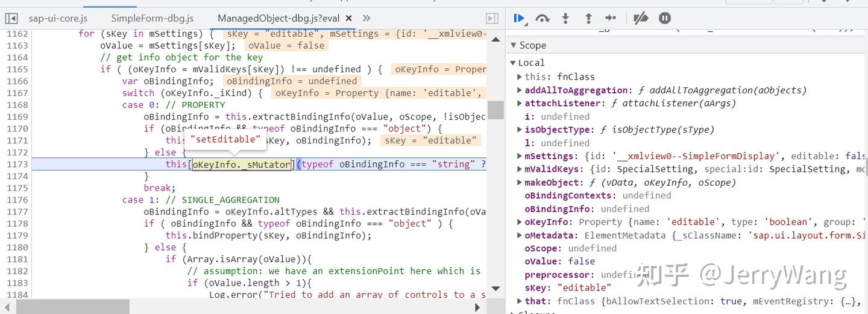Expand the mValidKeys object
The image size is (868, 314).
pos(520,169)
